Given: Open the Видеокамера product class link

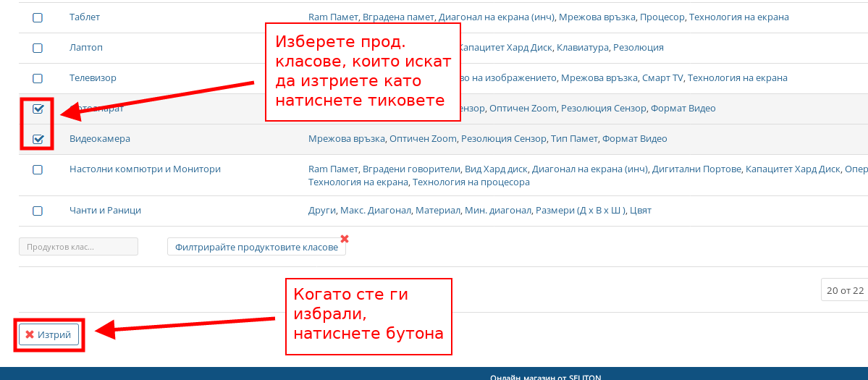Looking at the screenshot, I should point(100,138).
